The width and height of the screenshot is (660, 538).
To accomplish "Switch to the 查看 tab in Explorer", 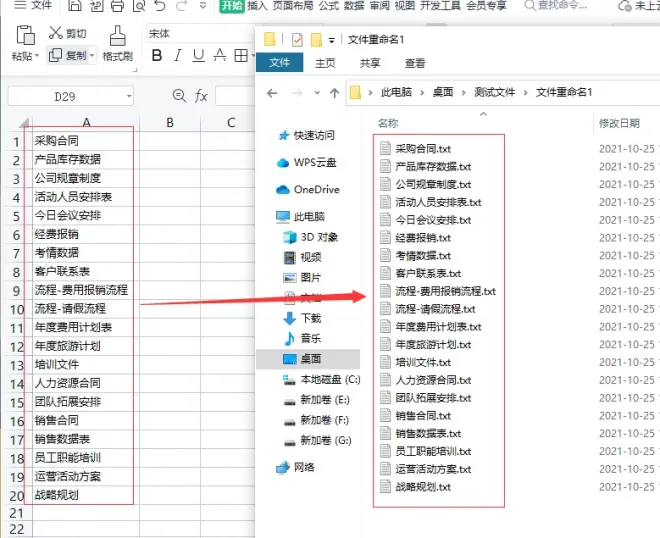I will tap(414, 63).
